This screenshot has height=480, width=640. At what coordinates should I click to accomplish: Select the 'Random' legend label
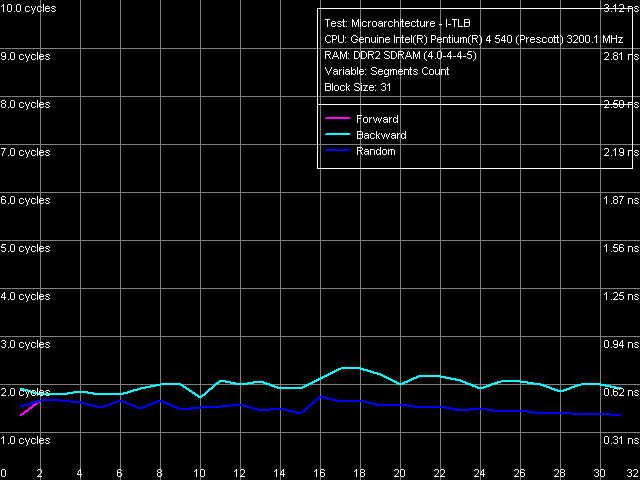[x=376, y=151]
